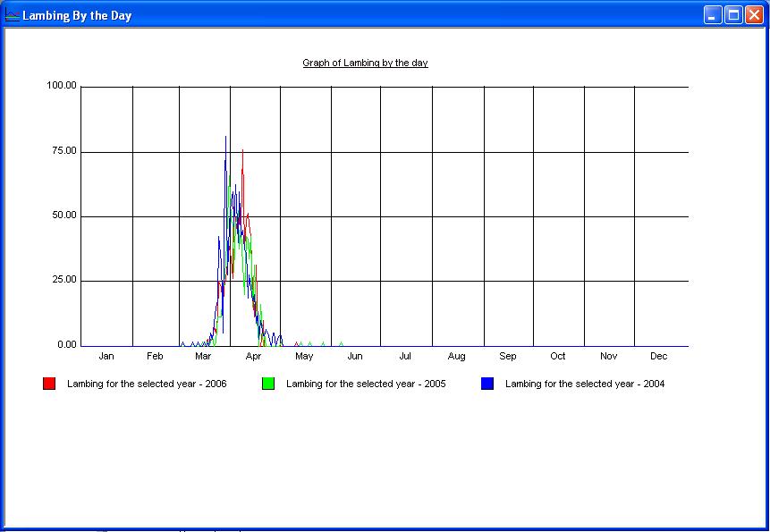Click the green 2005 legend swatch

click(x=268, y=384)
